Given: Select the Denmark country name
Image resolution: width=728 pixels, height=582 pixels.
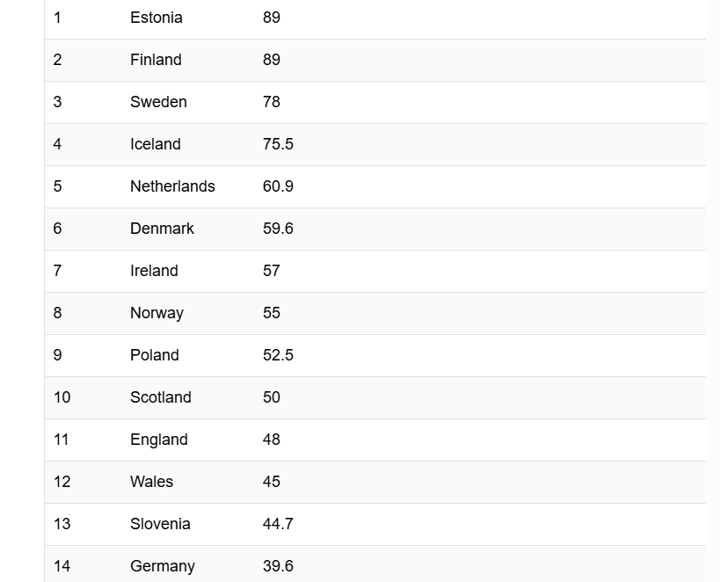Looking at the screenshot, I should tap(162, 229).
